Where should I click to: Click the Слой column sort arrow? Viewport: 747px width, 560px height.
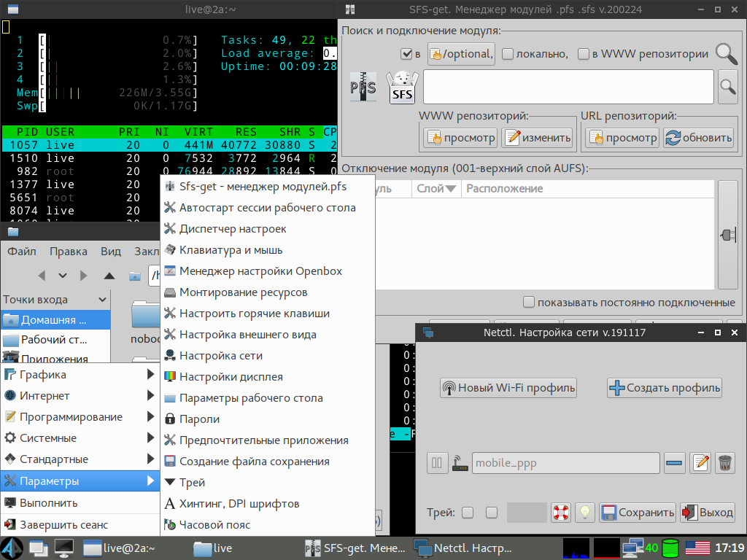(451, 189)
